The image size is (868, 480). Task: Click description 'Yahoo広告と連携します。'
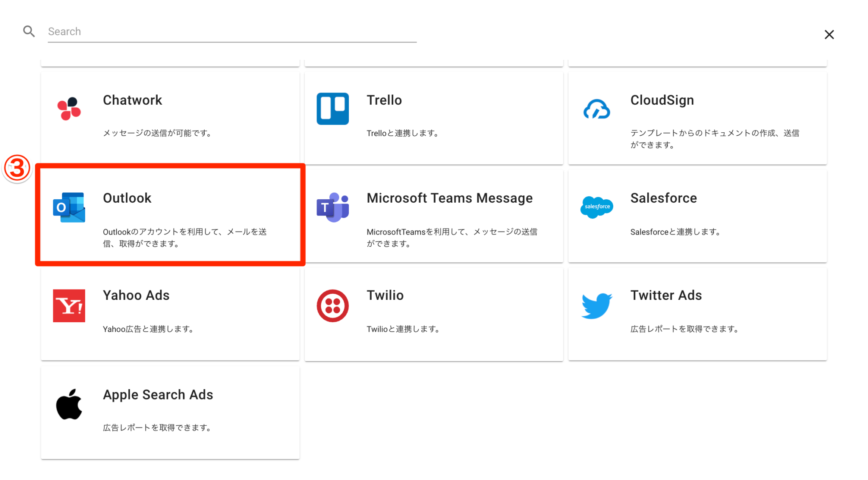(148, 329)
